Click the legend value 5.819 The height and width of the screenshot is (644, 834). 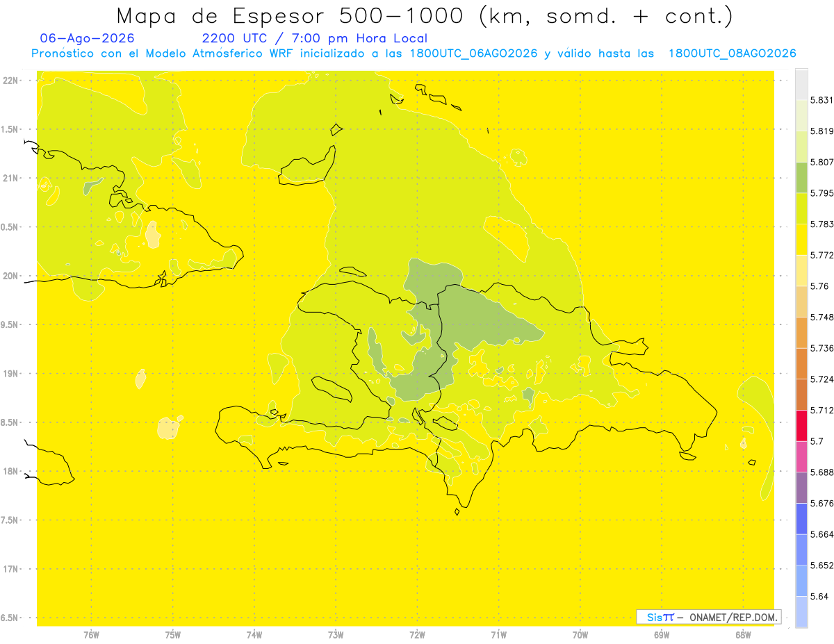tap(821, 131)
